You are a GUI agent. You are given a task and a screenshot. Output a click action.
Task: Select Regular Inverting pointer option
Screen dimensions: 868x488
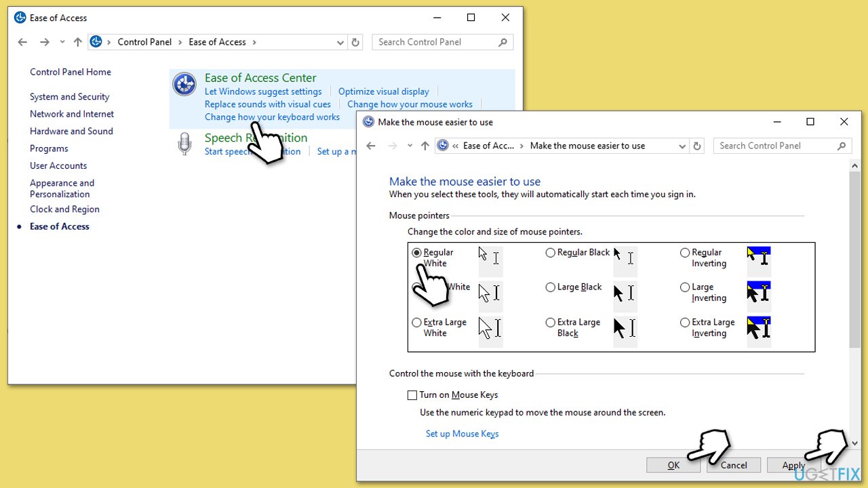685,253
